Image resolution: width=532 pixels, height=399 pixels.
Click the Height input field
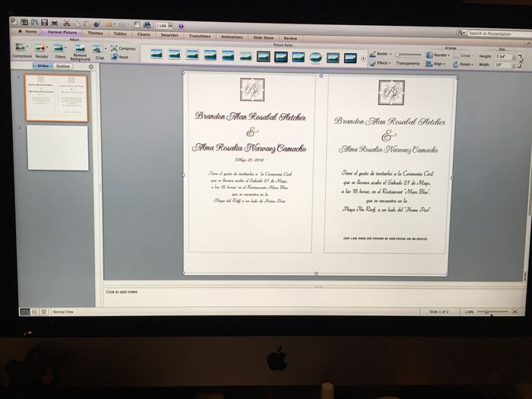click(x=503, y=57)
